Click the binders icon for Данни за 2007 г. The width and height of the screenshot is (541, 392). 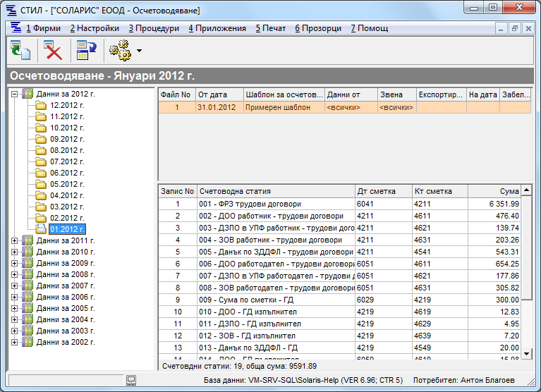click(28, 286)
